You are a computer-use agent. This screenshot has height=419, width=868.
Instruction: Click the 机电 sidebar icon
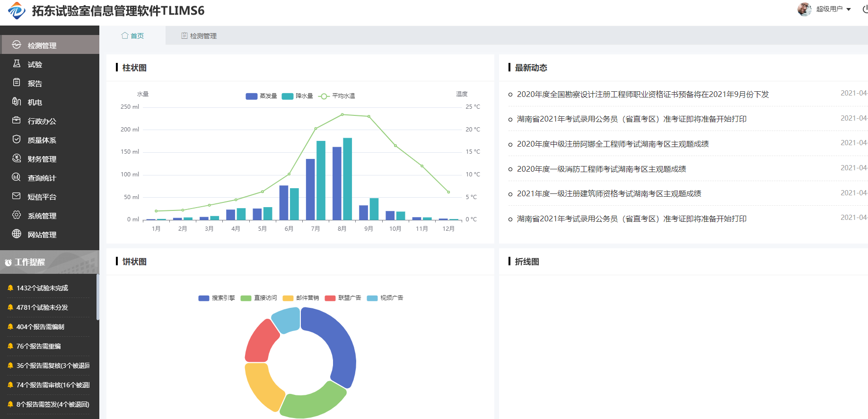click(x=17, y=102)
